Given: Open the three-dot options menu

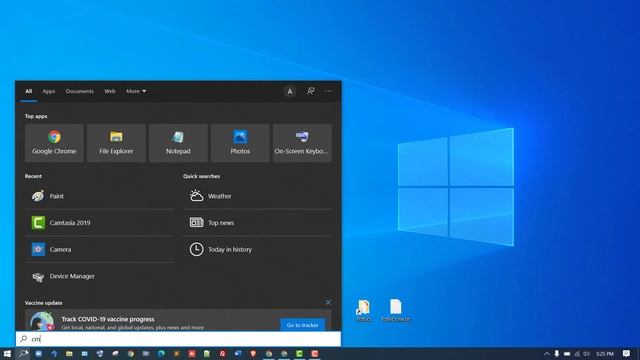Looking at the screenshot, I should click(x=328, y=91).
